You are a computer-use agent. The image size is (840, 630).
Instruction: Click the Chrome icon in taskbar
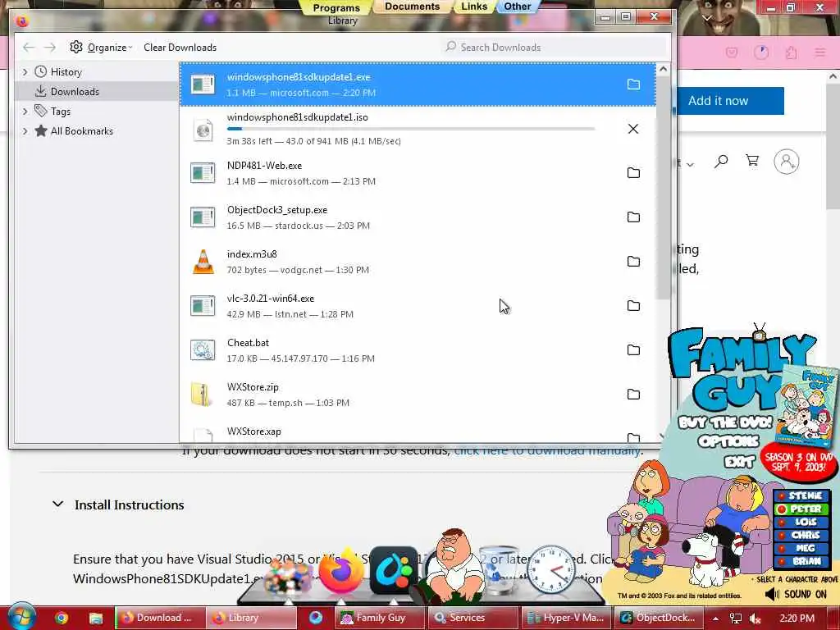pyautogui.click(x=62, y=619)
